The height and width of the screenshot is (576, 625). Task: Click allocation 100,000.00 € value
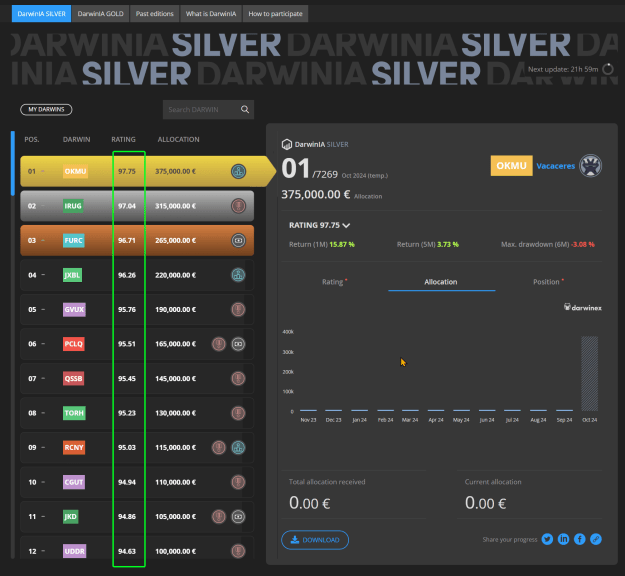tap(175, 551)
